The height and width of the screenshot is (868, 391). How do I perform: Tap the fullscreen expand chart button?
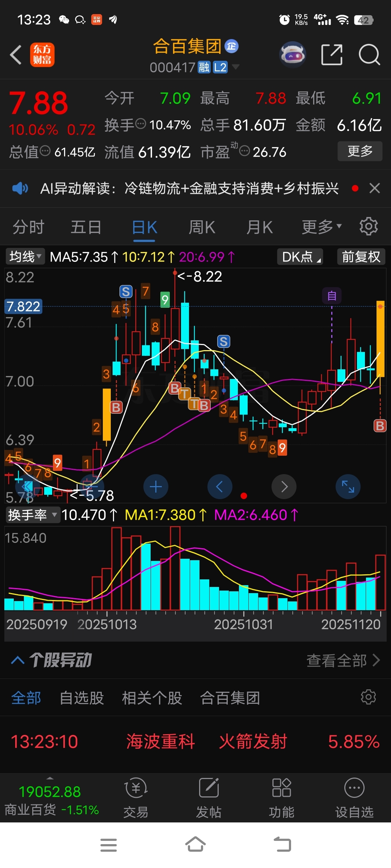click(x=348, y=487)
